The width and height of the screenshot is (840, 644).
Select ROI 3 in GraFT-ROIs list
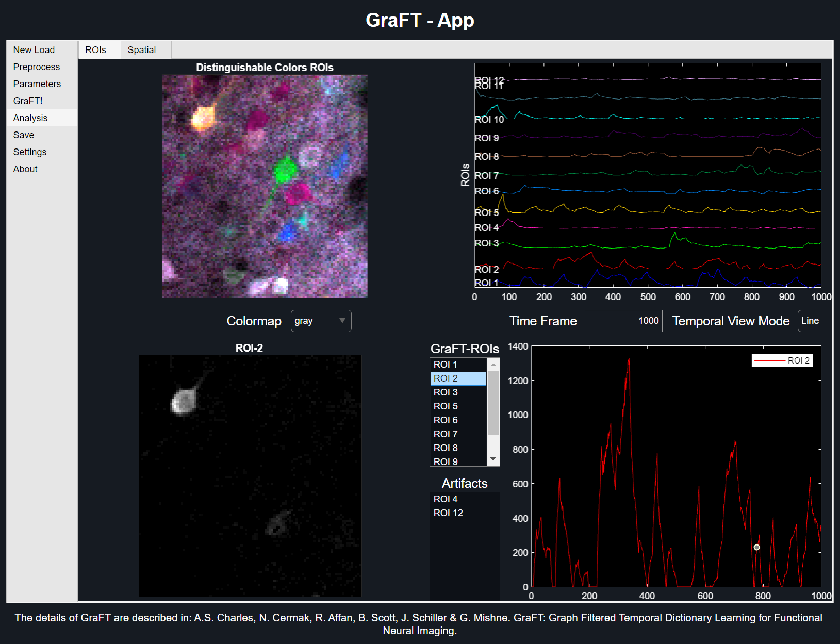tap(458, 392)
